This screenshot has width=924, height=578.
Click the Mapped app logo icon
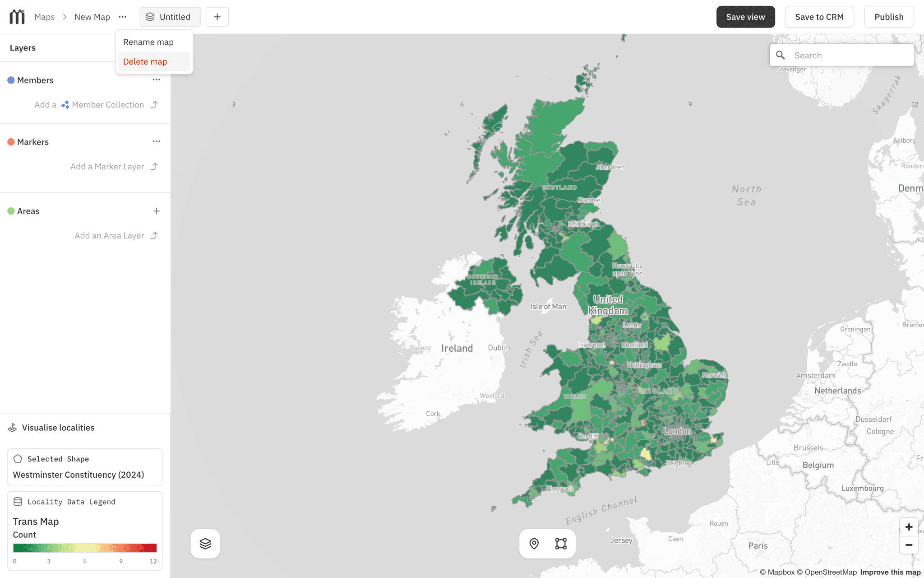click(17, 17)
